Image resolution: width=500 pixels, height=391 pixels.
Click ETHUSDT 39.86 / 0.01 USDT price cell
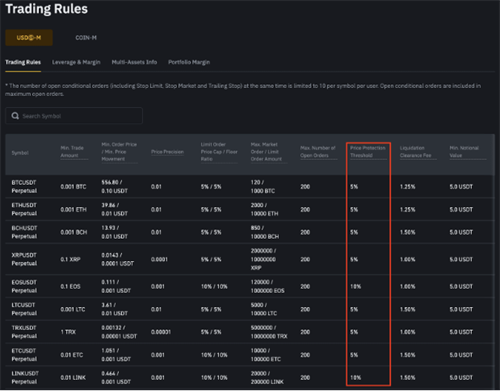click(x=115, y=209)
